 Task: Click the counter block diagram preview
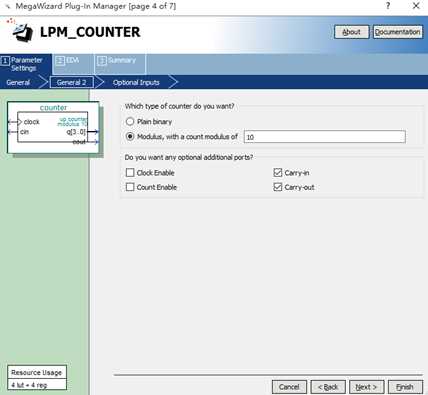[x=53, y=127]
